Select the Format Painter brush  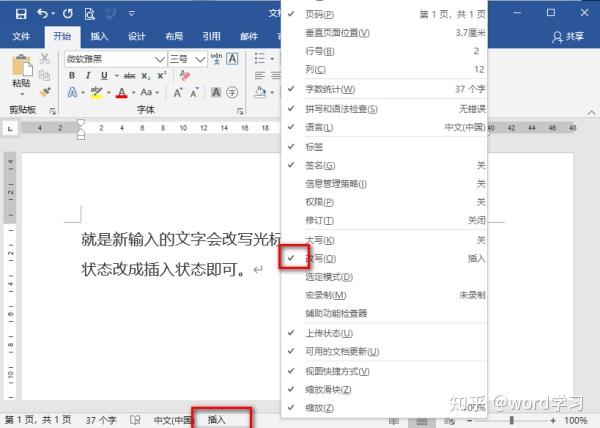(x=45, y=92)
